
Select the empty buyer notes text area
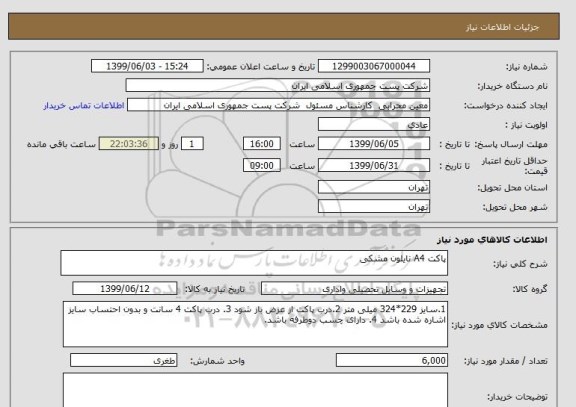[255, 390]
